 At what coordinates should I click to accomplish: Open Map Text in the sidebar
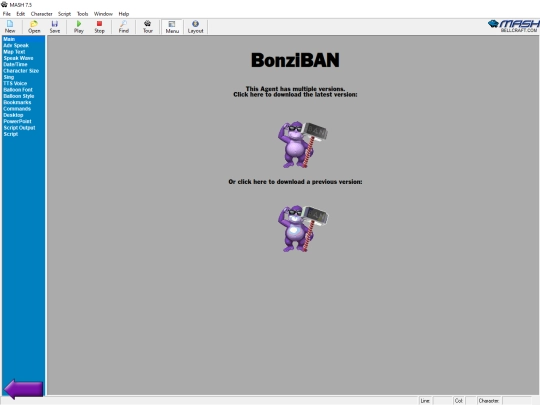click(x=14, y=52)
